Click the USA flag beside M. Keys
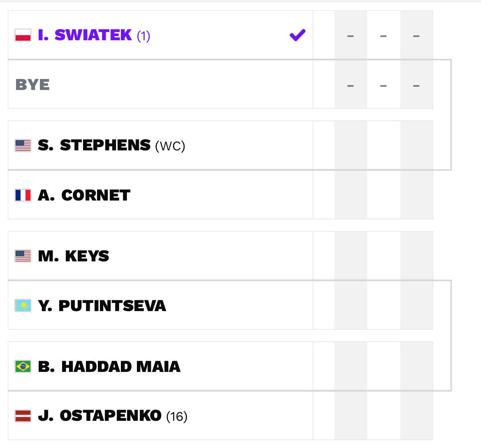481x448 pixels. point(23,256)
